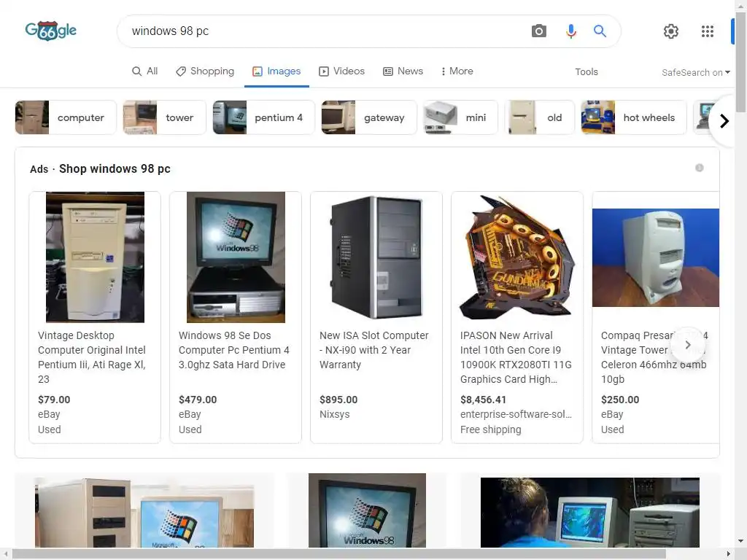Switch to the Videos tab
Image resolution: width=747 pixels, height=560 pixels.
pos(341,71)
